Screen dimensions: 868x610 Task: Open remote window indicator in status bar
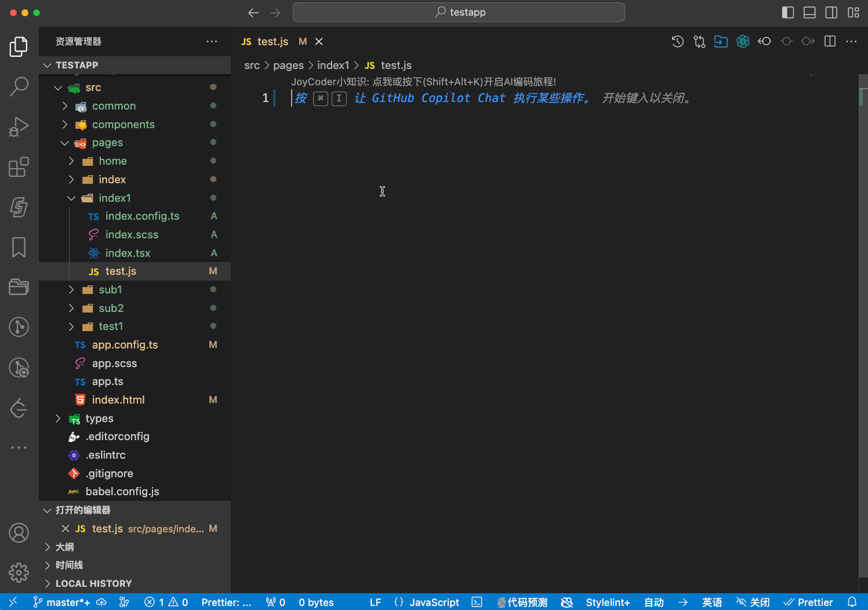(x=13, y=602)
